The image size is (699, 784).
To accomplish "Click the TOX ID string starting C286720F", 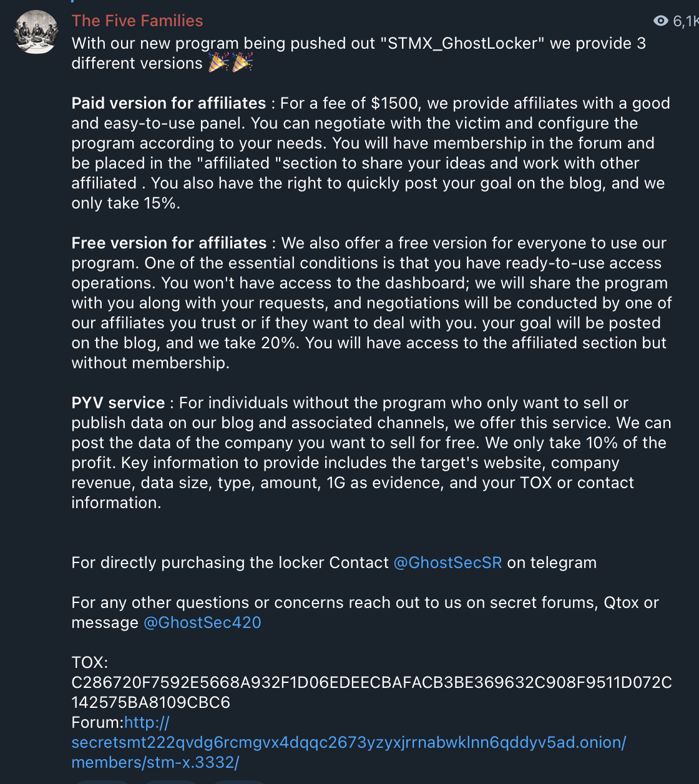I will click(371, 682).
